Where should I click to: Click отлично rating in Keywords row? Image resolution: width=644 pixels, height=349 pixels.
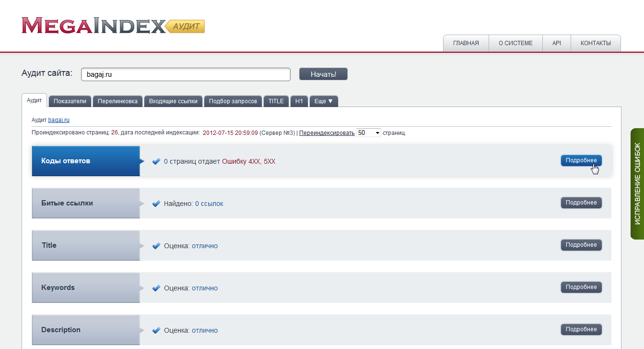click(205, 288)
